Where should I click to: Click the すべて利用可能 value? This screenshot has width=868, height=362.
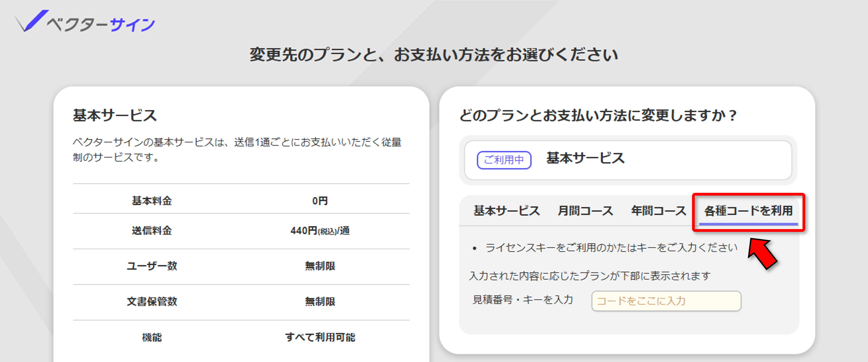tap(320, 337)
